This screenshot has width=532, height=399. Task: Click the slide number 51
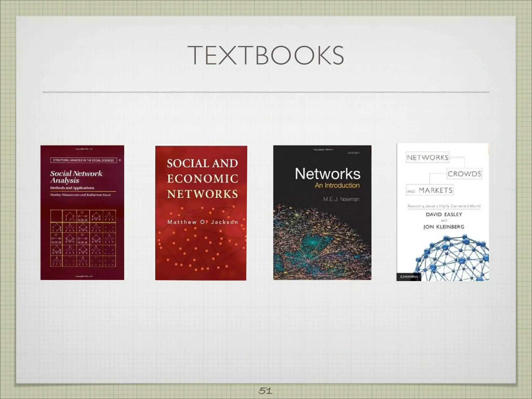pos(265,391)
